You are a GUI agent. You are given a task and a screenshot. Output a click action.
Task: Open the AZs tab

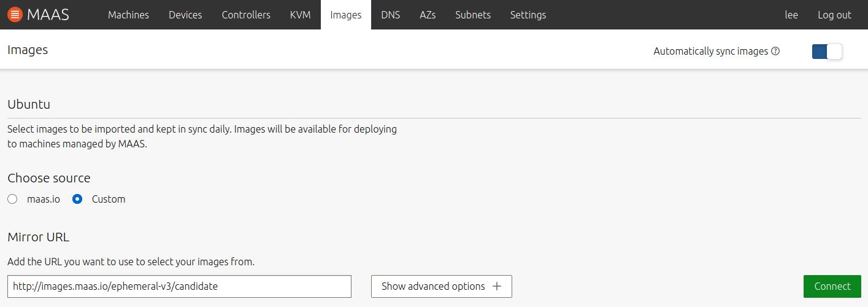point(428,15)
